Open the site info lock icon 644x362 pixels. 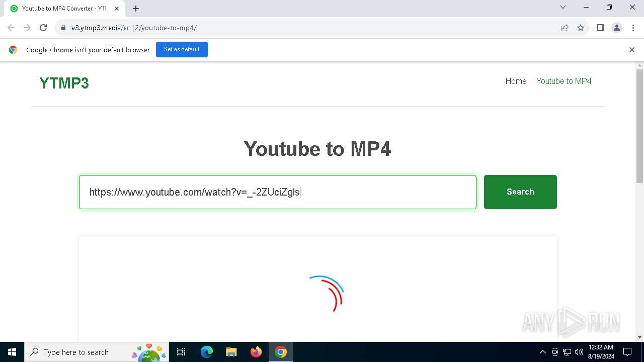click(x=63, y=28)
